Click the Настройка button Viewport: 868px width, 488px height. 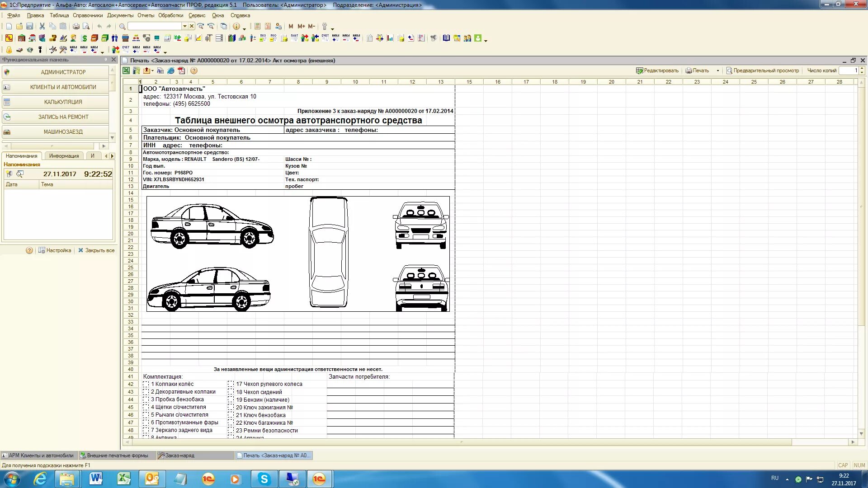pos(55,250)
